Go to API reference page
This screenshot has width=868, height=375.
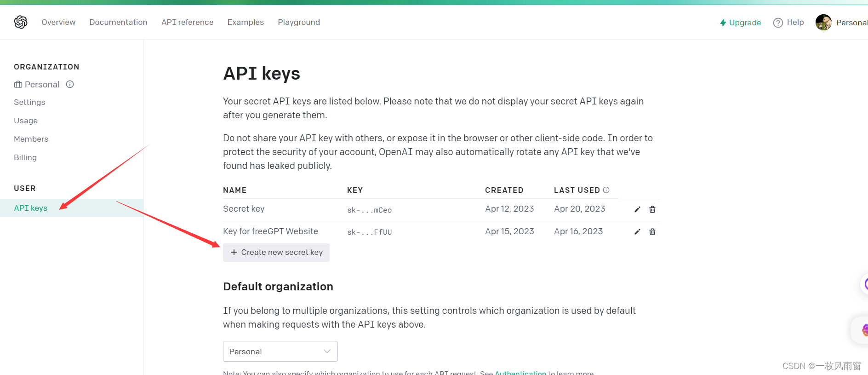(187, 22)
